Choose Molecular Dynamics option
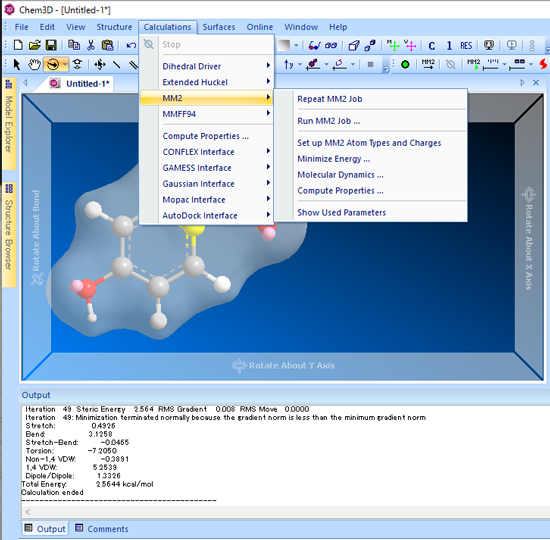 click(371, 175)
